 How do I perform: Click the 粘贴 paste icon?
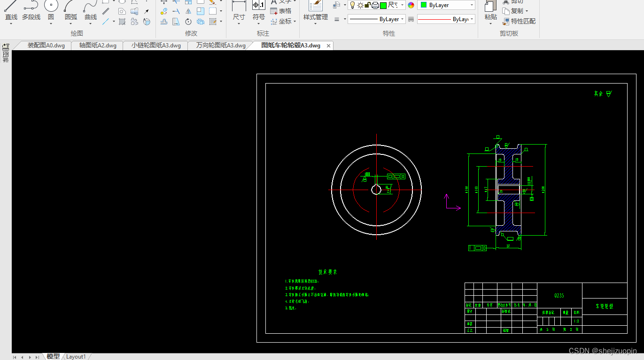click(490, 7)
